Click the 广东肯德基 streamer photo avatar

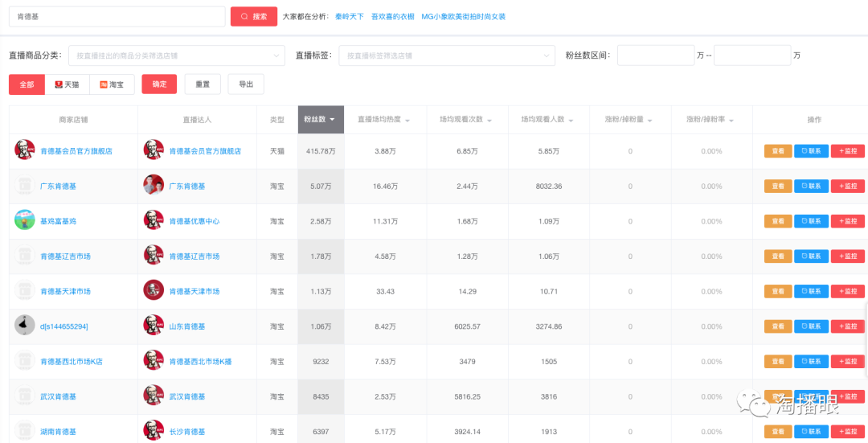click(x=154, y=186)
